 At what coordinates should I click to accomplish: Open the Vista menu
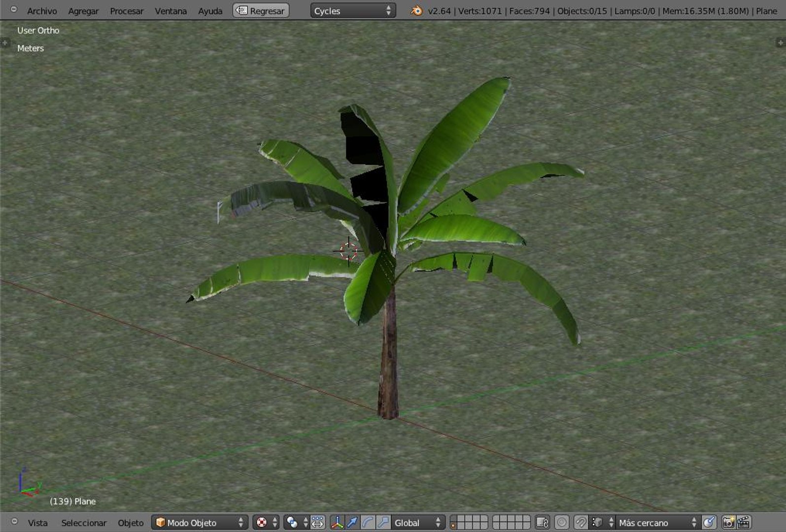pyautogui.click(x=37, y=523)
